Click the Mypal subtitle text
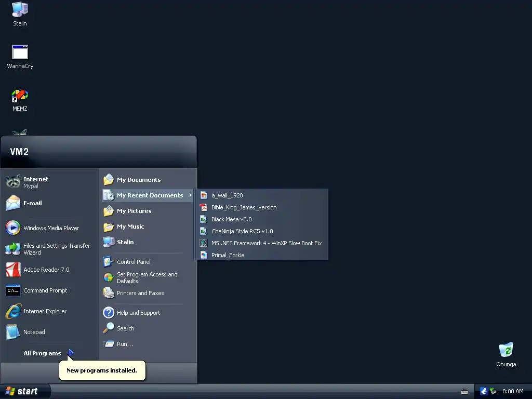The image size is (532, 399). (x=31, y=186)
